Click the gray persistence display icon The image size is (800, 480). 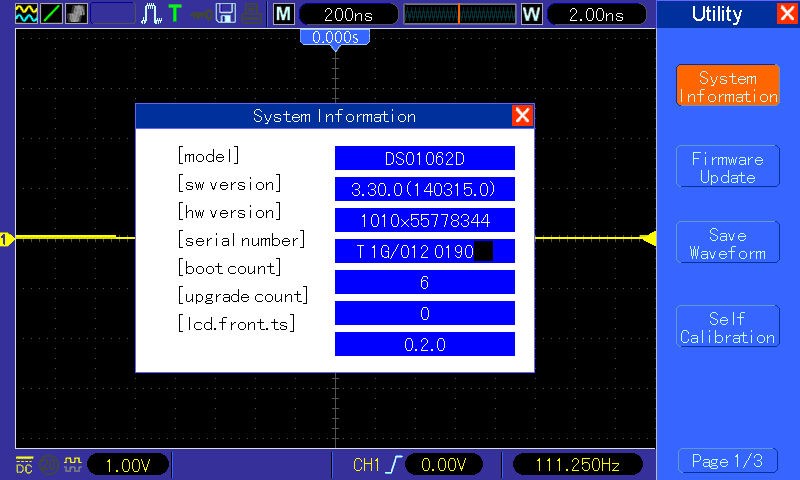[77, 13]
